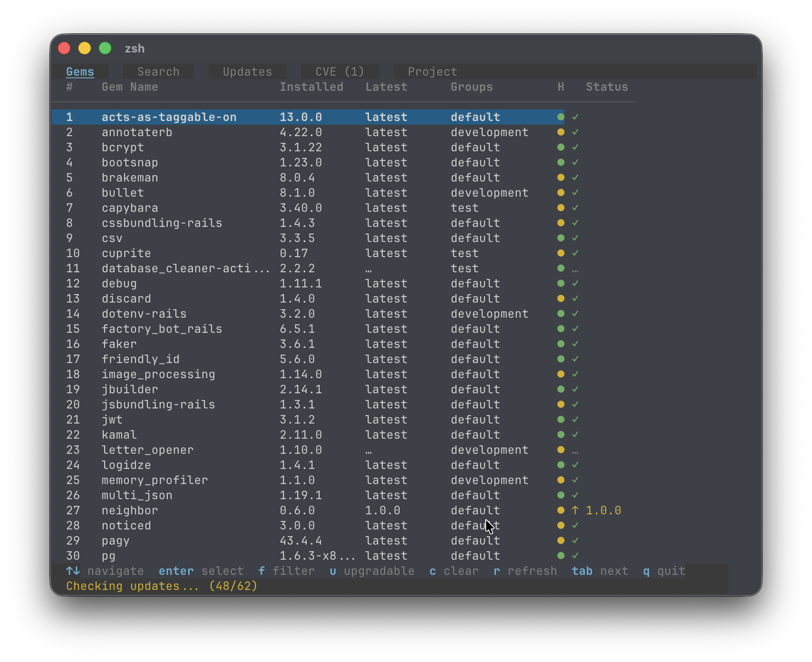Click the yellow health dot for annotaterb
This screenshot has height=662, width=812.
(560, 132)
